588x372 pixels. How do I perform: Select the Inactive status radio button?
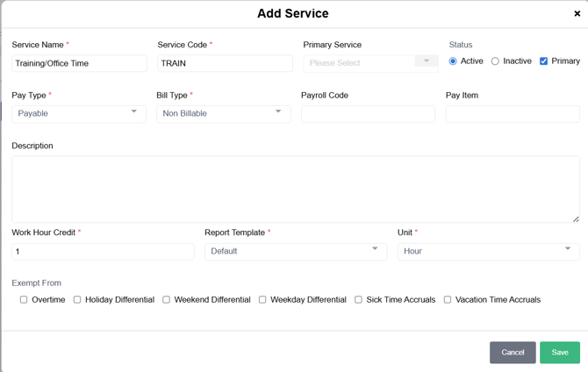tap(495, 61)
